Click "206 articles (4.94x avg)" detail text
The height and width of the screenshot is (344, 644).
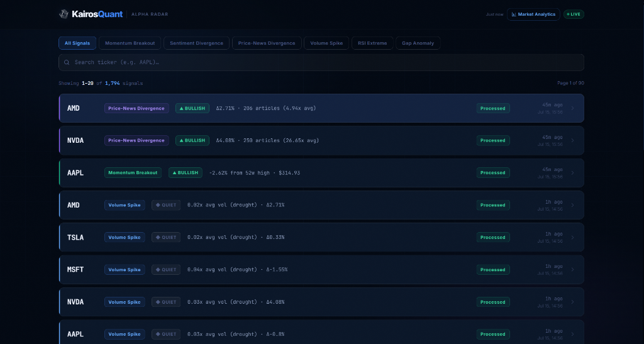click(280, 108)
